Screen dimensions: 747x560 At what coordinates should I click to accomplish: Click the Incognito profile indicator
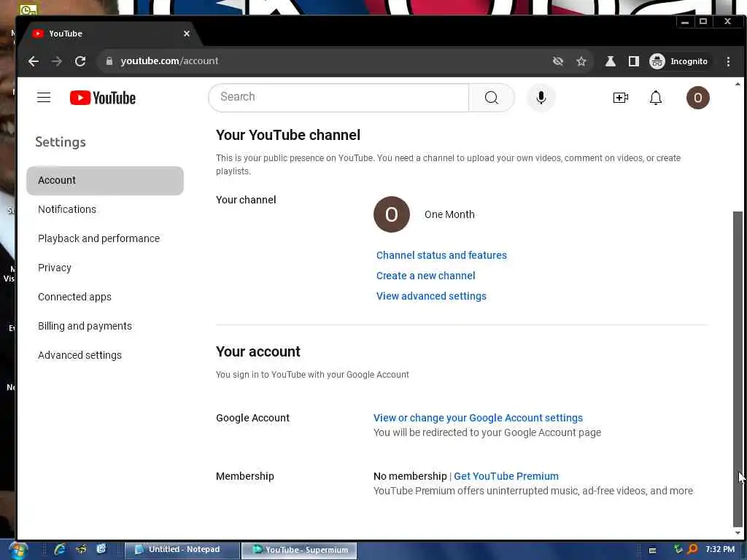(679, 61)
